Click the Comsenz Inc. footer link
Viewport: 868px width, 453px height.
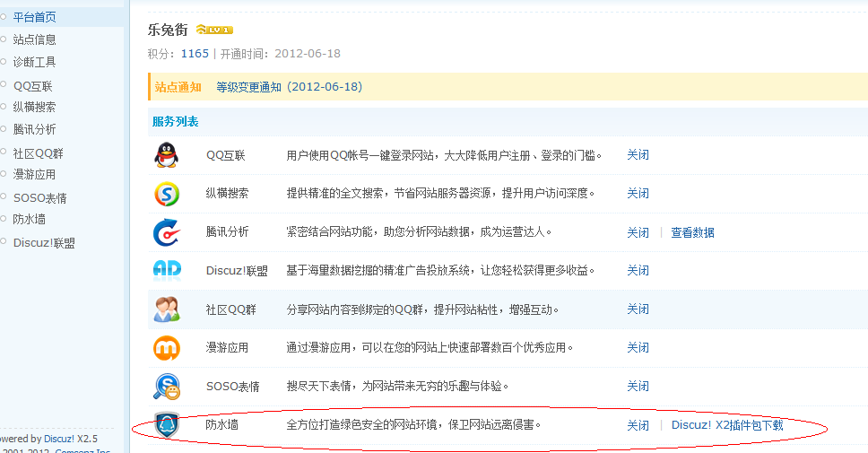[83, 451]
